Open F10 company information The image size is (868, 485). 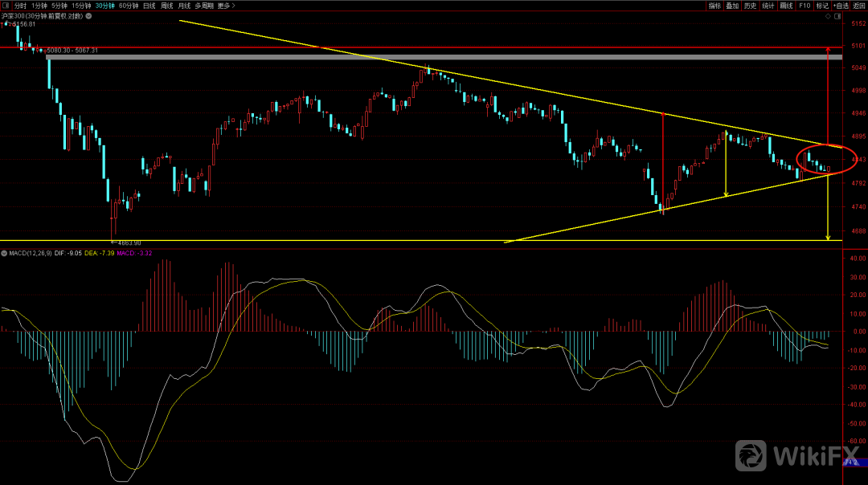point(805,6)
